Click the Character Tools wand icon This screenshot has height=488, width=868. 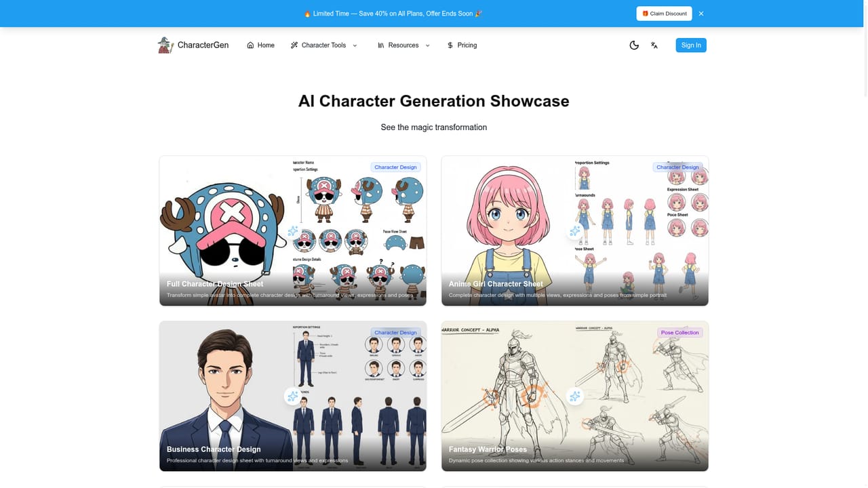pos(294,45)
